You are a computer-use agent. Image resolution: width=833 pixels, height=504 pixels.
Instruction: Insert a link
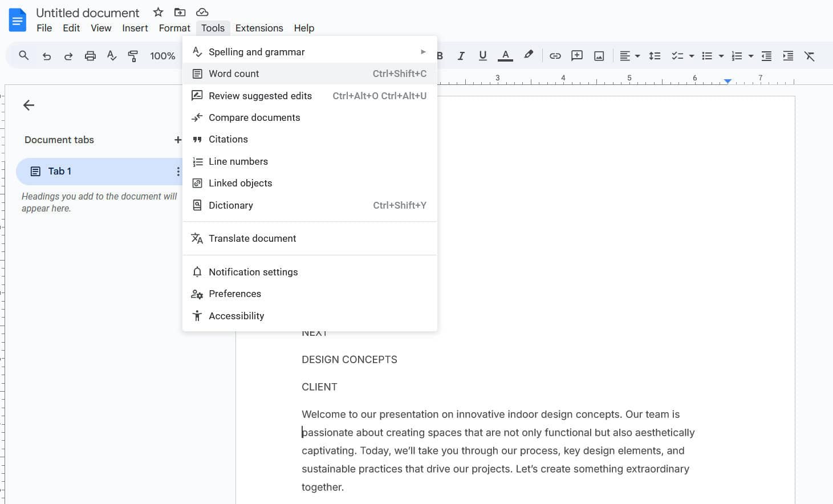[x=555, y=55]
